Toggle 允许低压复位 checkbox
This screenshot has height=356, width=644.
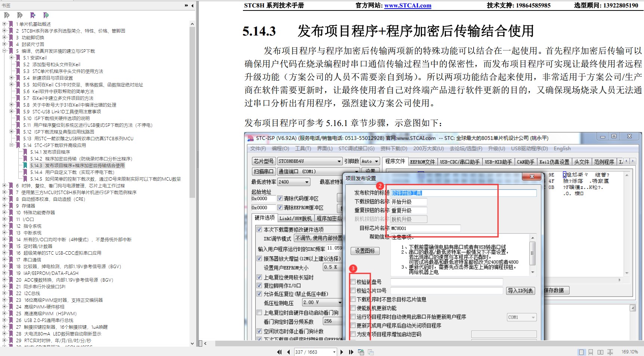click(x=259, y=294)
